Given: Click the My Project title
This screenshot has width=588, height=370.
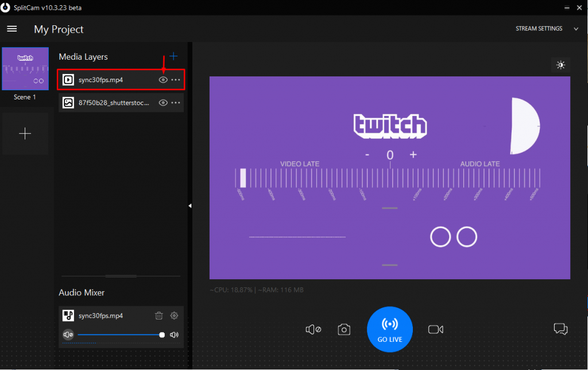Looking at the screenshot, I should 59,29.
